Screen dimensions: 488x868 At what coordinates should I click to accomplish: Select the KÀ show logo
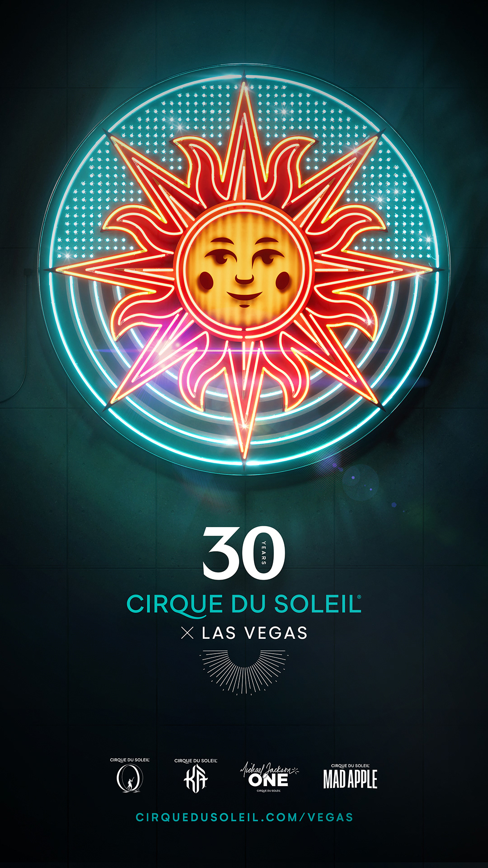196,776
